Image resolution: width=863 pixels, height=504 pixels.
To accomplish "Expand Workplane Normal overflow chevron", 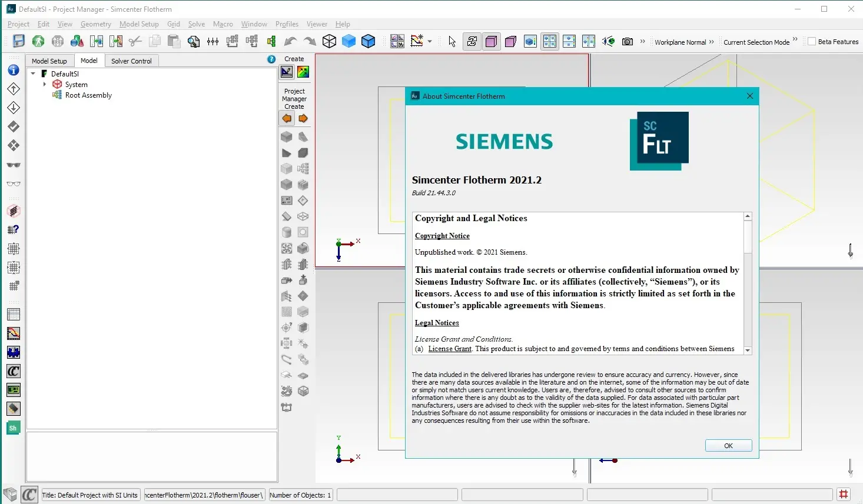I will click(711, 42).
